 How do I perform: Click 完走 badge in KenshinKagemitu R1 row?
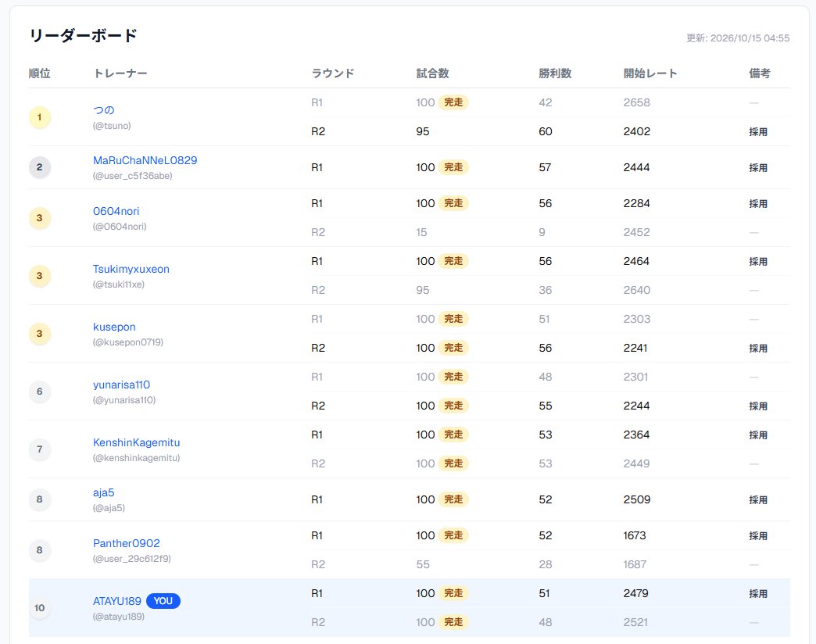453,435
